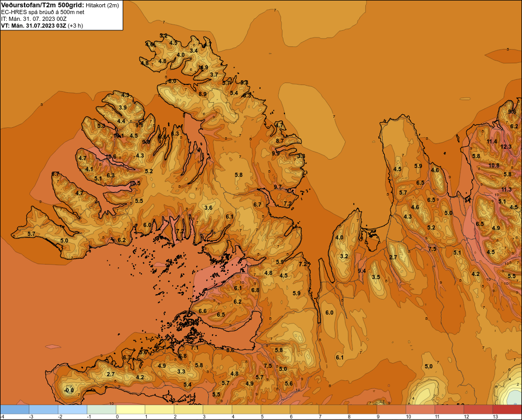Click the '11.4' temperature value
Image resolution: width=522 pixels, height=420 pixels.
(492, 141)
